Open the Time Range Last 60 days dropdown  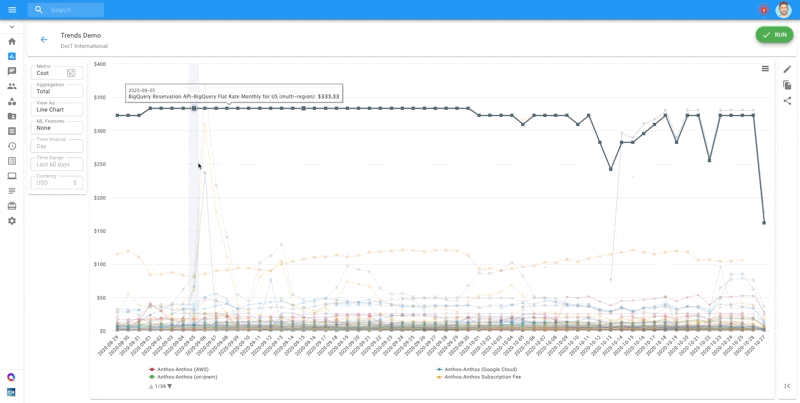click(57, 164)
